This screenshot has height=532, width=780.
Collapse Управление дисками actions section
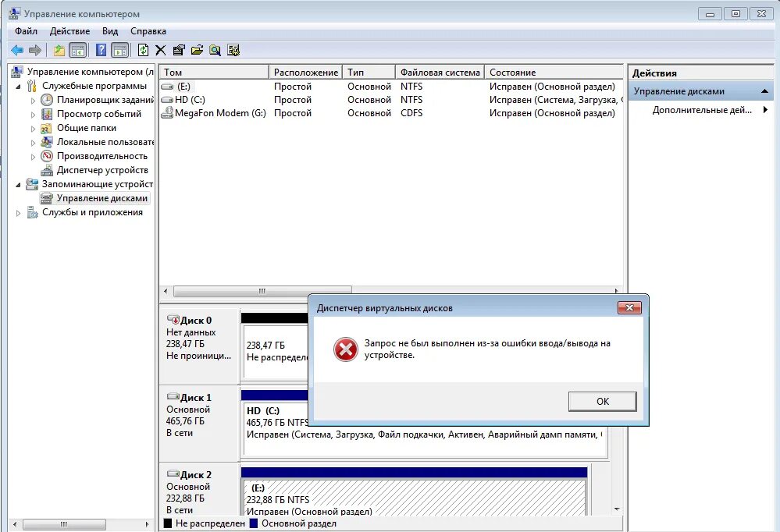tap(764, 91)
